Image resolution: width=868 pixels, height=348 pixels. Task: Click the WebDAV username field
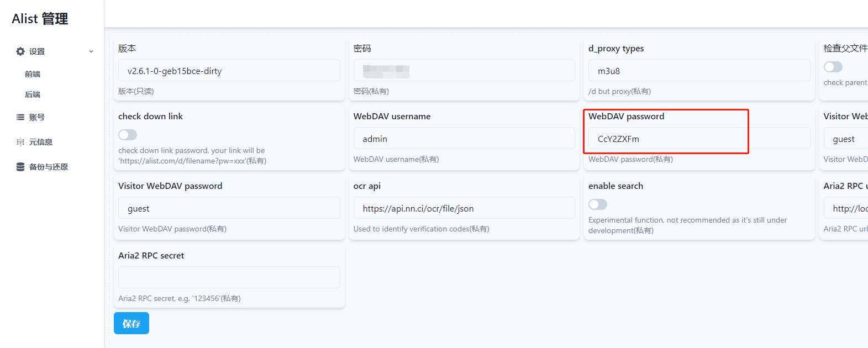[x=464, y=139]
